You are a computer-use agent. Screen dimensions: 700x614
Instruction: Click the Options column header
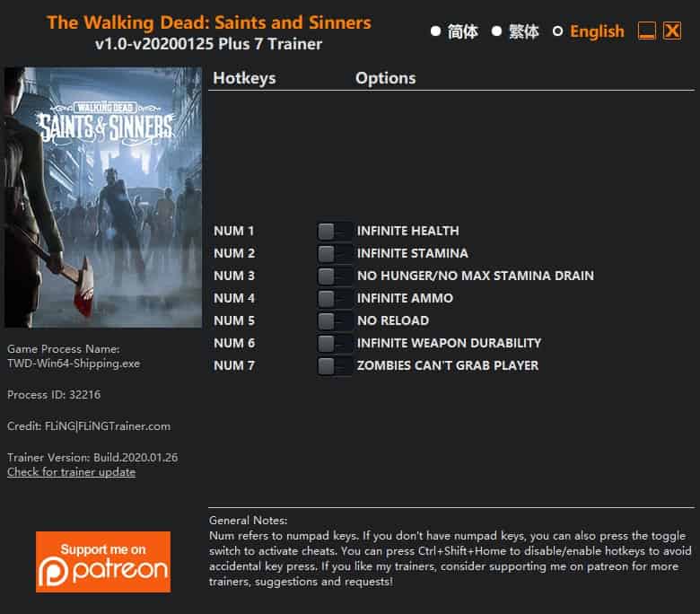point(386,78)
